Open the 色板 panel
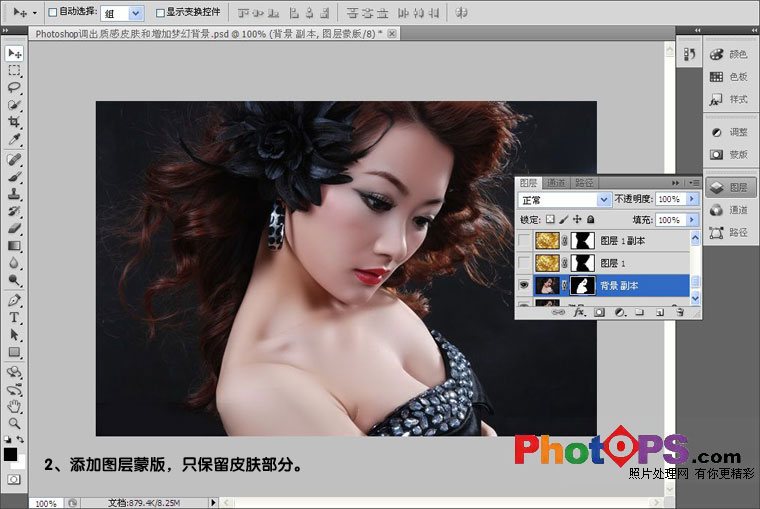Viewport: 760px width, 509px height. pos(729,77)
